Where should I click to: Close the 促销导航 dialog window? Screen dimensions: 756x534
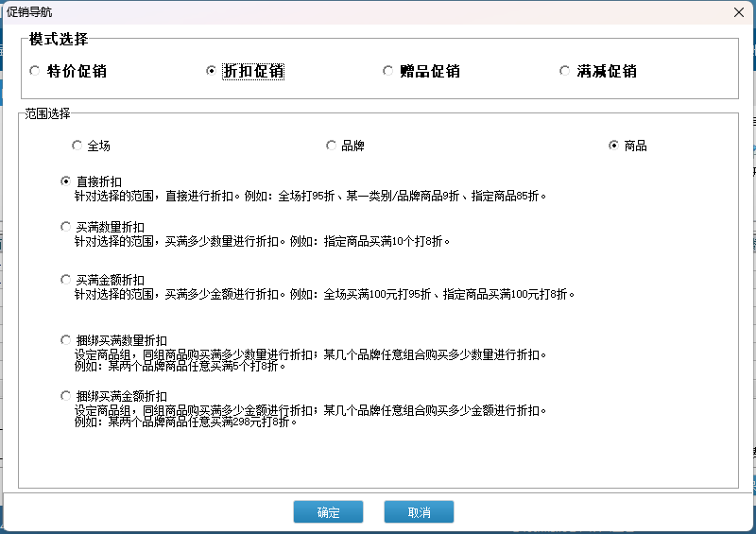click(737, 11)
